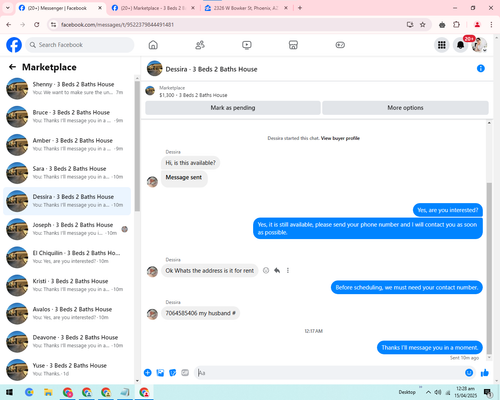
Task: Click More options button
Action: 405,108
